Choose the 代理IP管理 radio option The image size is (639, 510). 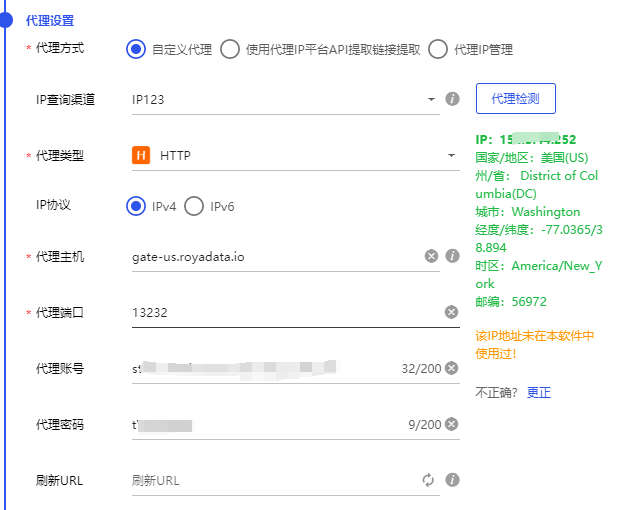pyautogui.click(x=437, y=49)
